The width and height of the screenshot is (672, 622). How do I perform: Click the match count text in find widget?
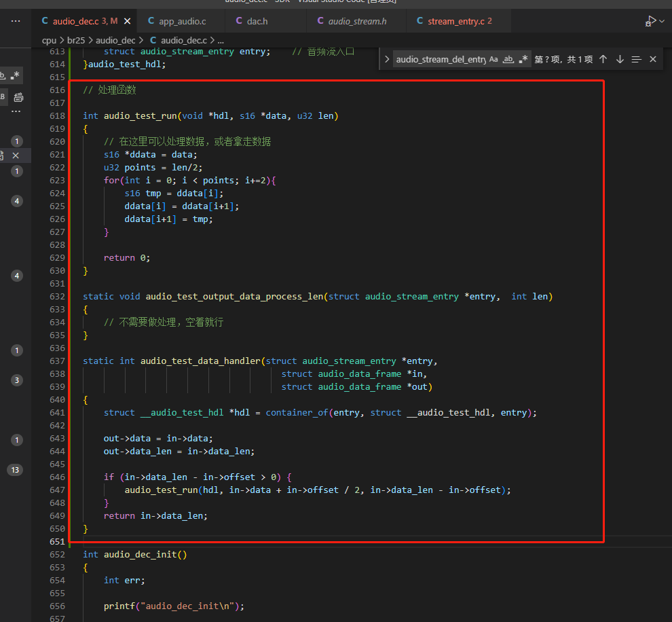[563, 59]
